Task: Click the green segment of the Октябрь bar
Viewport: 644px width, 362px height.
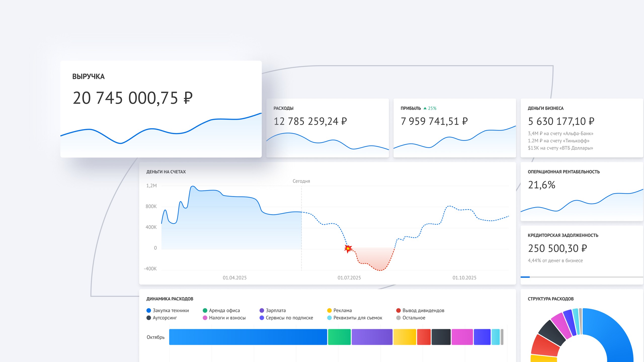Action: point(339,337)
